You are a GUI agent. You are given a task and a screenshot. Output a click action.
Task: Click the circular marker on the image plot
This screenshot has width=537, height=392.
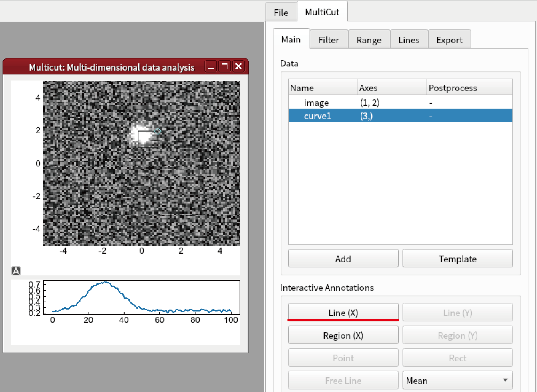157,131
